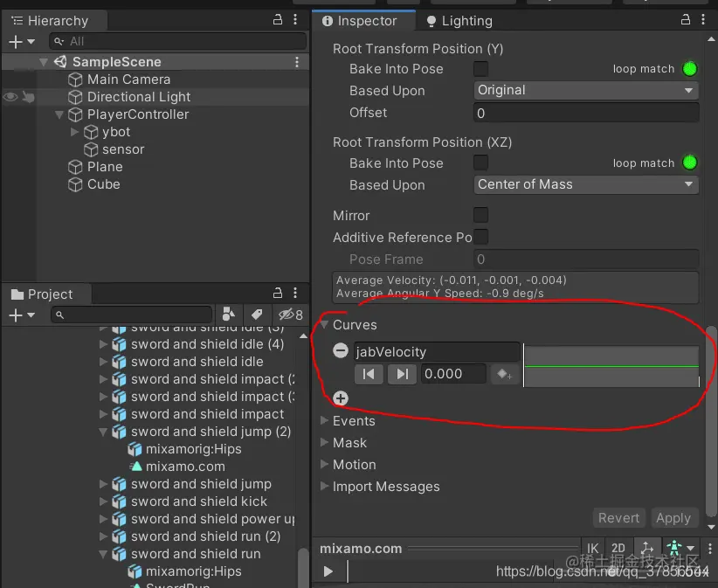Open Search by Label filter
Viewport: 718px width, 588px height.
pos(257,315)
